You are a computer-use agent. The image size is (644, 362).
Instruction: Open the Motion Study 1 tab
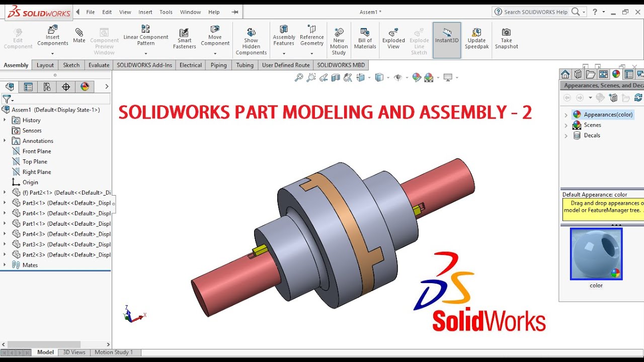click(x=114, y=352)
